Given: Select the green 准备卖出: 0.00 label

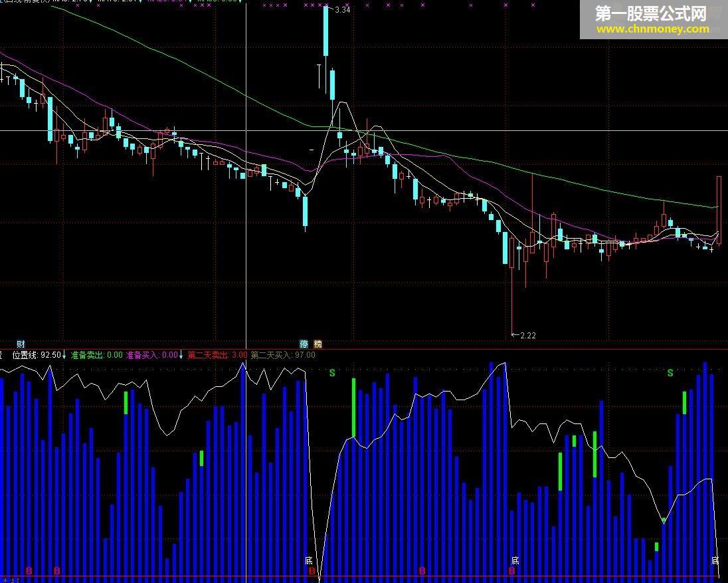Looking at the screenshot, I should tap(96, 356).
